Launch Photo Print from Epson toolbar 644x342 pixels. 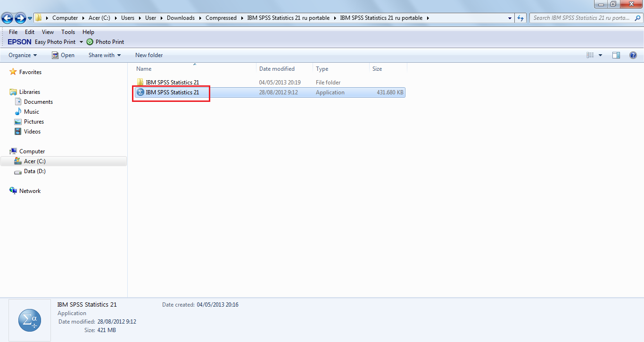point(106,42)
